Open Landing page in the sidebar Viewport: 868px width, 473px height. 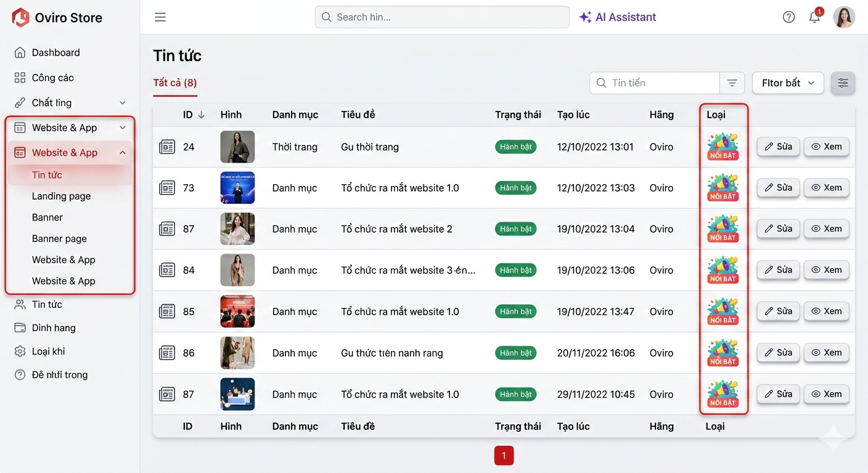click(61, 196)
